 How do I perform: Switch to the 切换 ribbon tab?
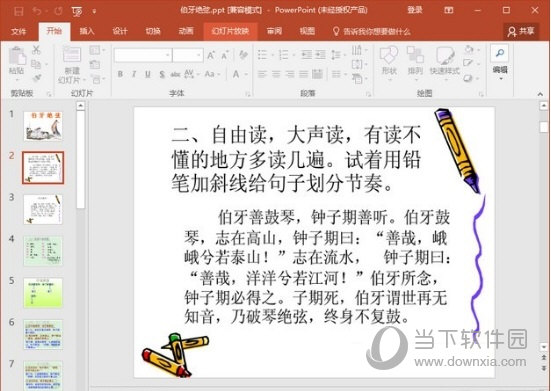153,31
